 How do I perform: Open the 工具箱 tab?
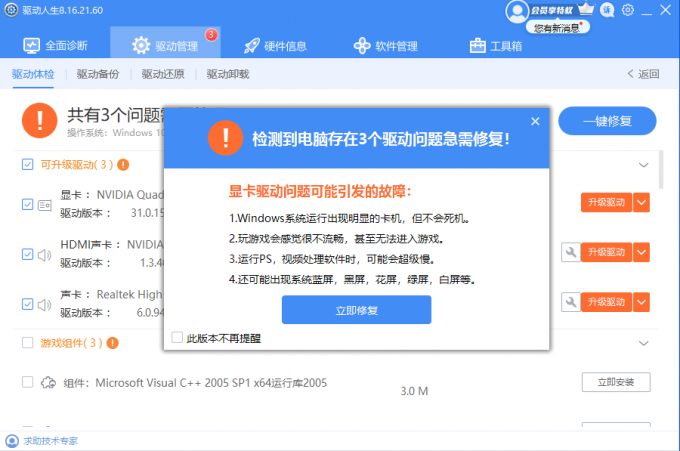coord(496,46)
